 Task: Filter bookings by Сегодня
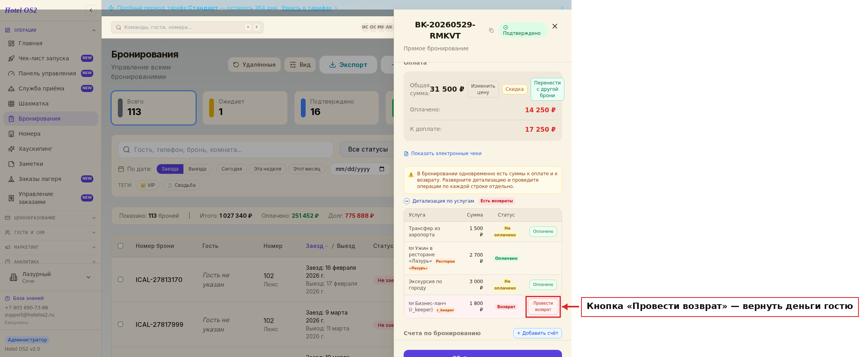tap(232, 169)
